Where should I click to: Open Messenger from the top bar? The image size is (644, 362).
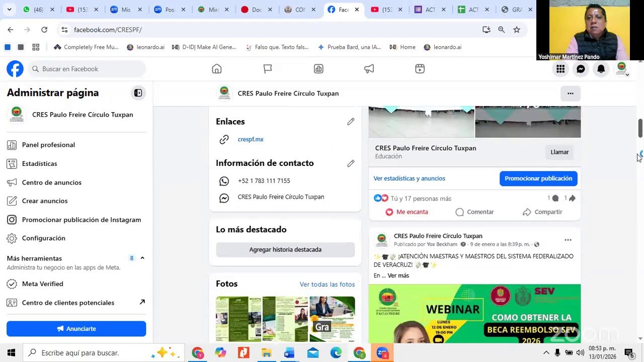tap(581, 69)
